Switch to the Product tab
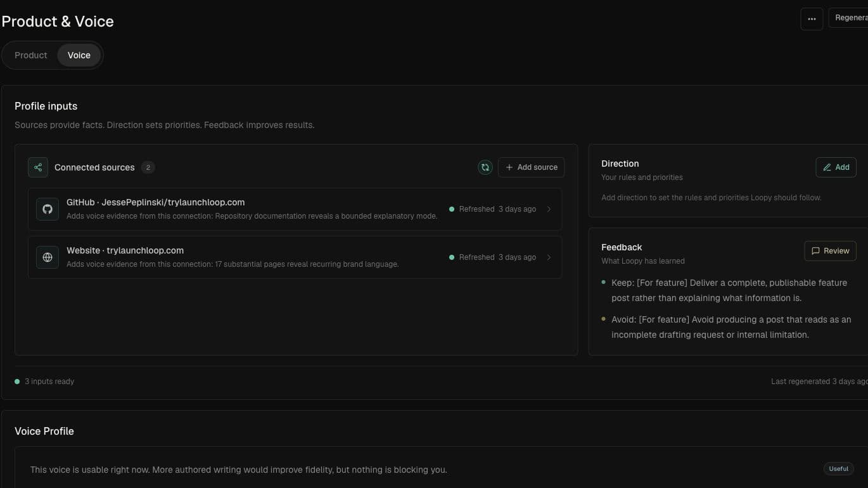The height and width of the screenshot is (488, 868). tap(31, 55)
